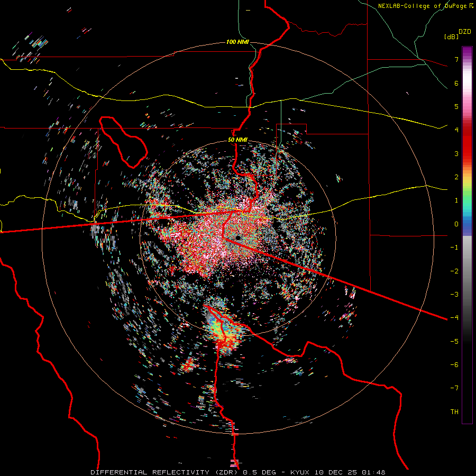Click the -4 value on color scale

tap(454, 318)
